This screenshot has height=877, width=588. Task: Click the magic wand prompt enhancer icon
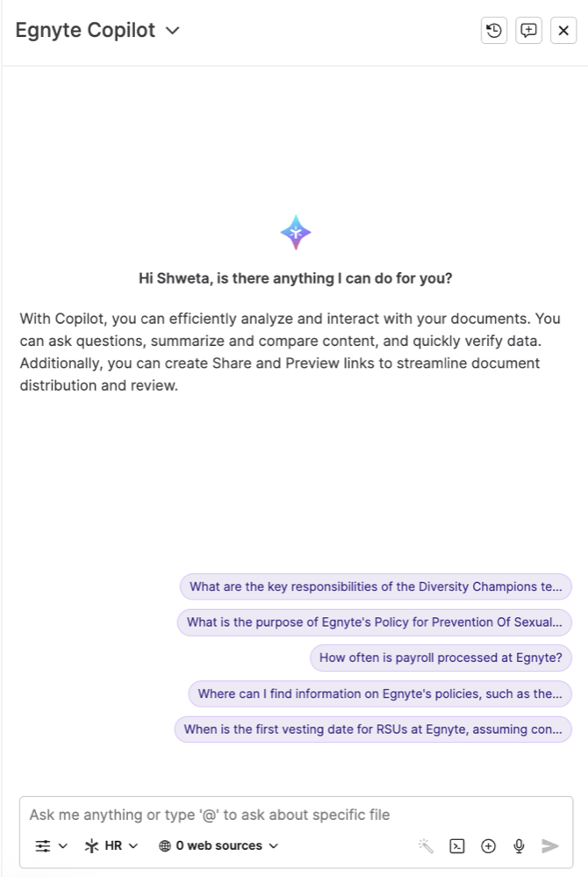pos(426,845)
